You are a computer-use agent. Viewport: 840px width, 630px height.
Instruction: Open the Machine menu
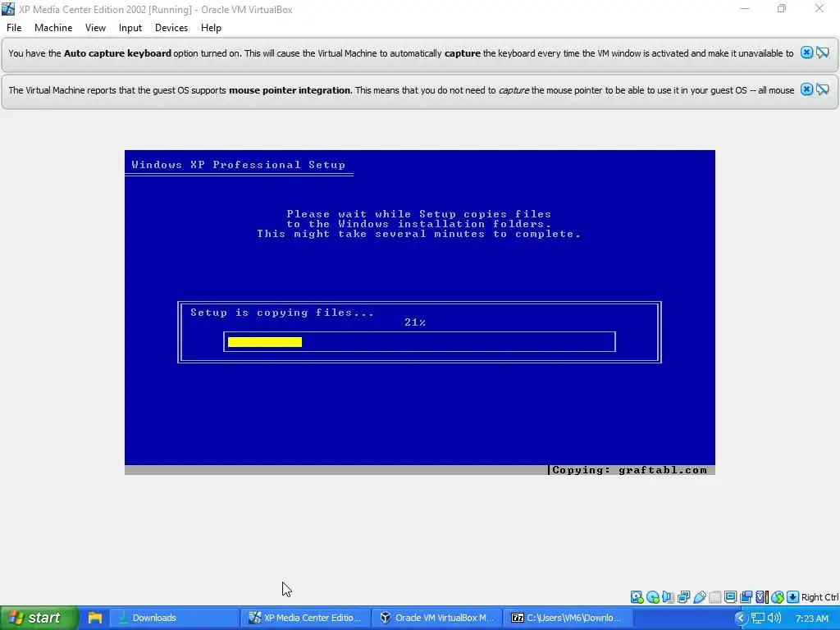(53, 28)
